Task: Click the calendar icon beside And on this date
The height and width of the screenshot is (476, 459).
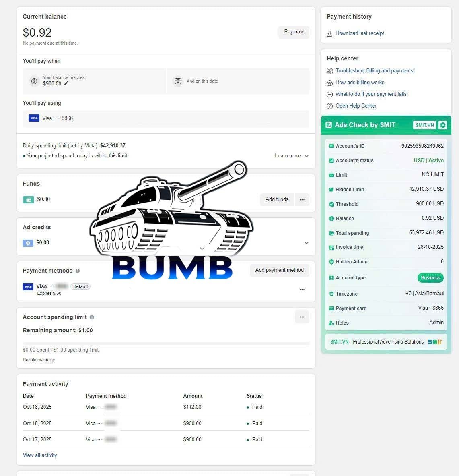Action: (x=178, y=81)
